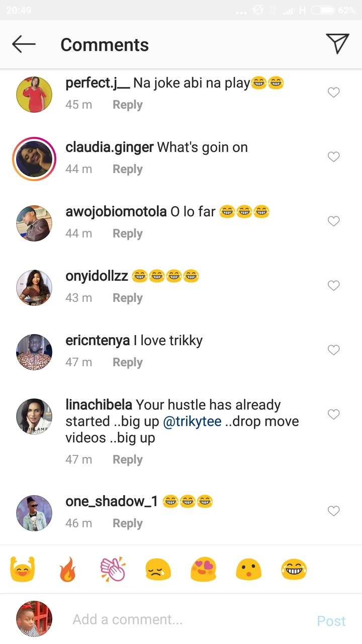Insert the surprised face emoji
The image size is (362, 644).
pos(248,570)
